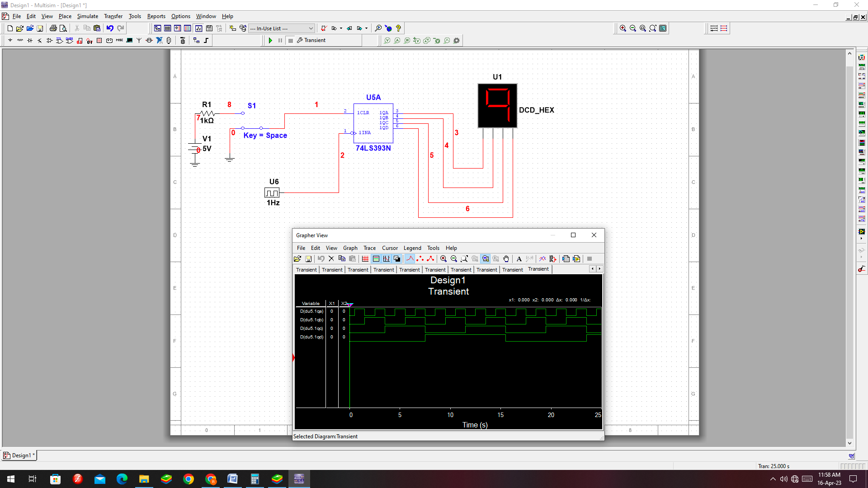
Task: Open the Cursor menu in Grapher View
Action: pyautogui.click(x=390, y=248)
